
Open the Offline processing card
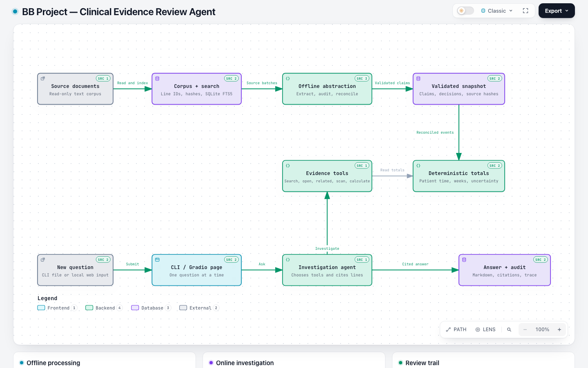[105, 360]
